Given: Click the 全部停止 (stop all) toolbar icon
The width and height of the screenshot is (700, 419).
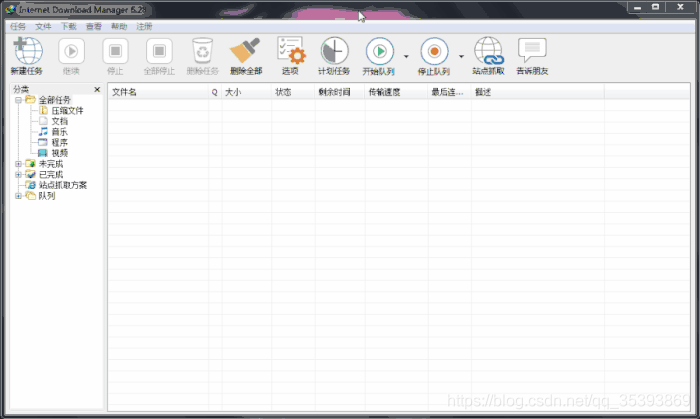Looking at the screenshot, I should [159, 51].
